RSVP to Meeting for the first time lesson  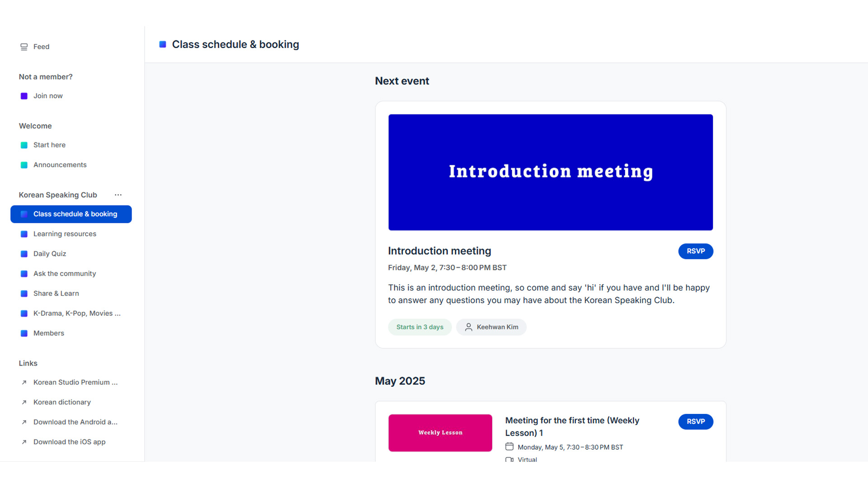(695, 422)
